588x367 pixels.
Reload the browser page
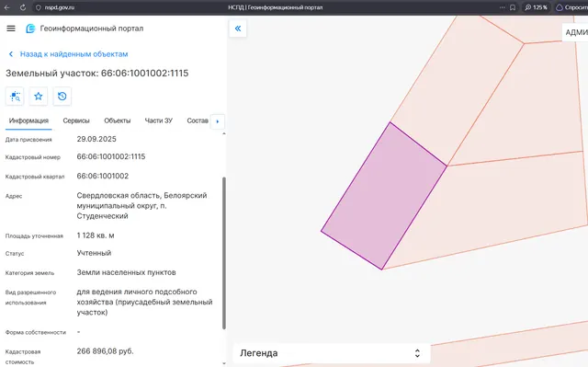(x=22, y=7)
